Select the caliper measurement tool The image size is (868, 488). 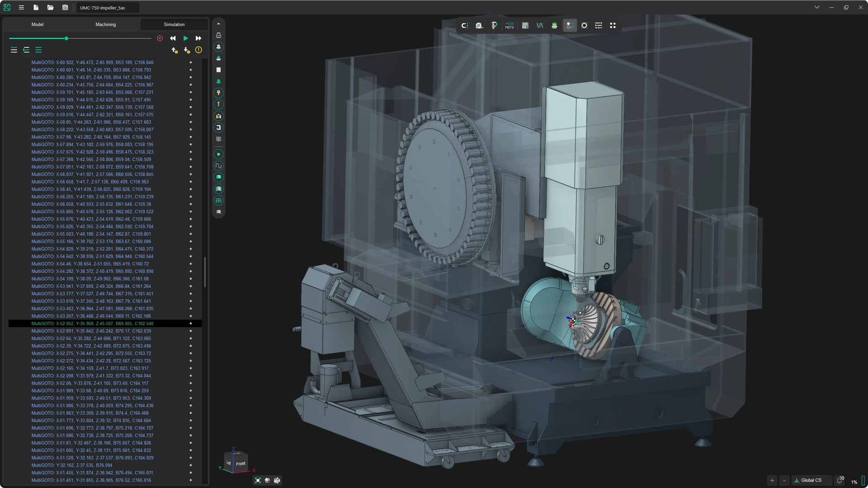494,25
